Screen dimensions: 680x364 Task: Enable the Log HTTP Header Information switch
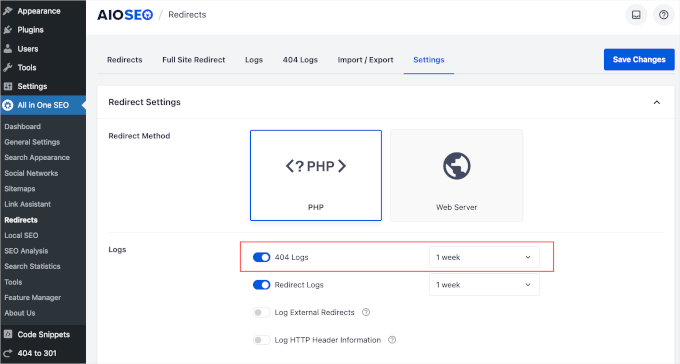[262, 340]
